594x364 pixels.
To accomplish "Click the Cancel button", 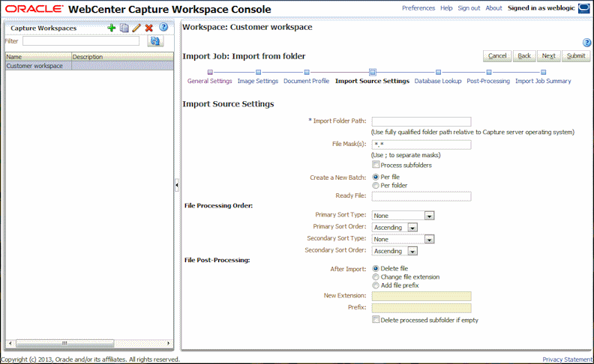I will (497, 56).
